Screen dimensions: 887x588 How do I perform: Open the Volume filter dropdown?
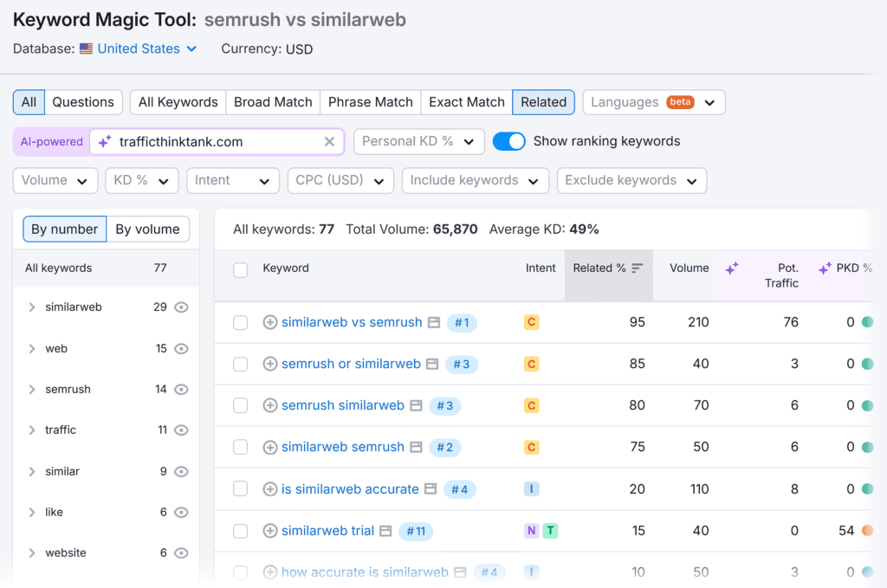55,180
